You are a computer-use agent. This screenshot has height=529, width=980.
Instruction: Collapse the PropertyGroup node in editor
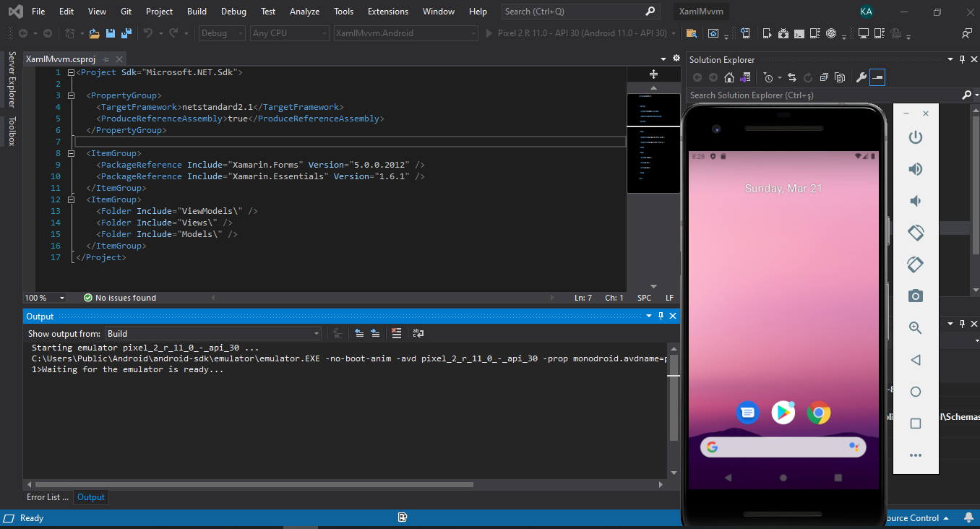pyautogui.click(x=72, y=95)
